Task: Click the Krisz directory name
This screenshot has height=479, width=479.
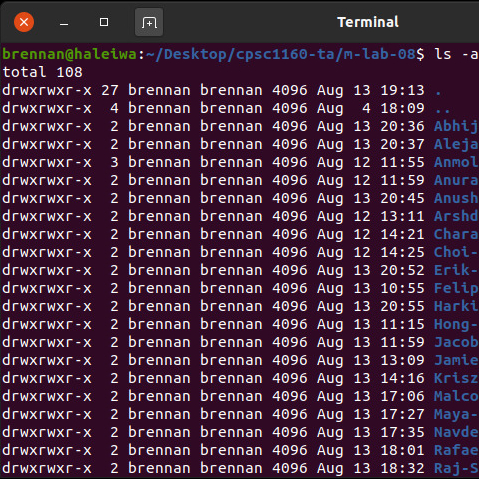Action: click(x=456, y=378)
